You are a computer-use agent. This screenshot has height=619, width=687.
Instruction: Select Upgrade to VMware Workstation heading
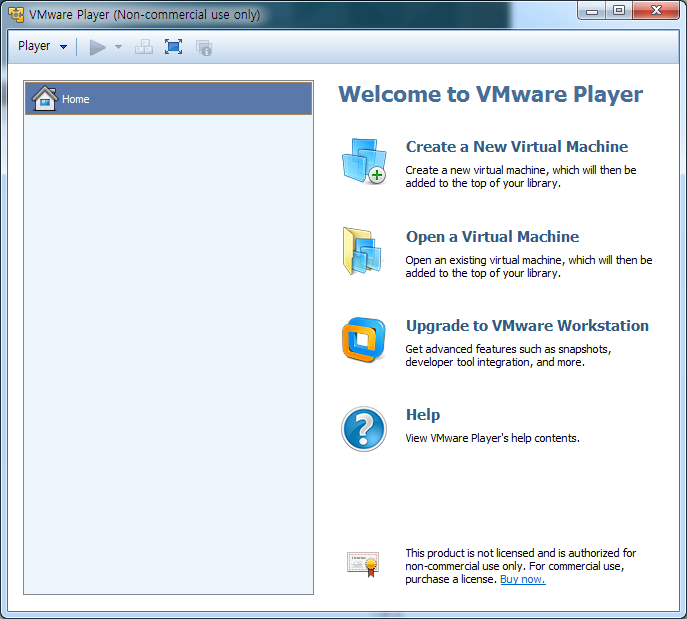click(x=527, y=326)
